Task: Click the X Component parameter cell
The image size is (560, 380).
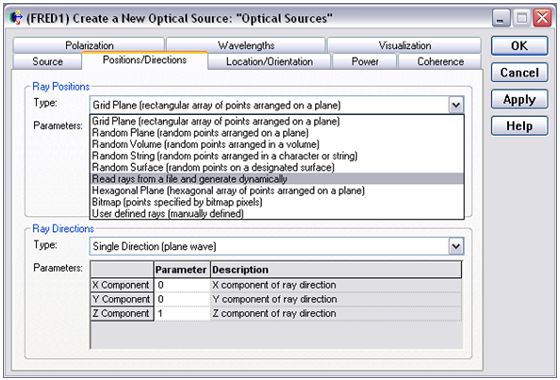Action: coord(182,285)
